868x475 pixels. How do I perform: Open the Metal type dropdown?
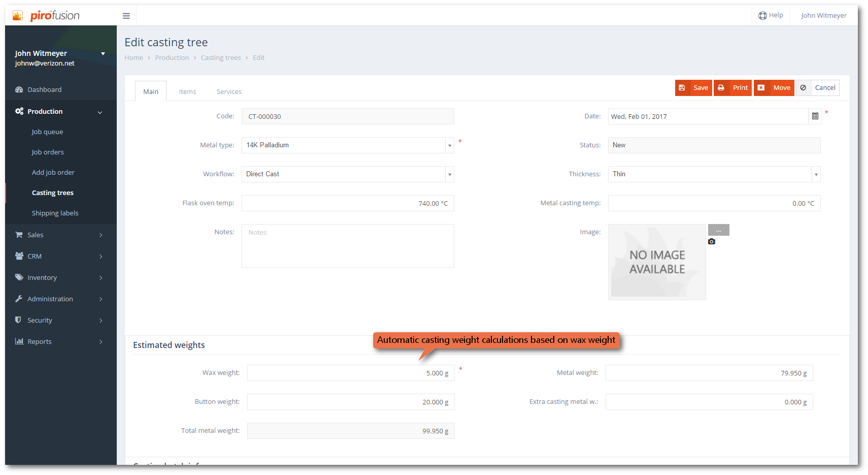[x=450, y=145]
